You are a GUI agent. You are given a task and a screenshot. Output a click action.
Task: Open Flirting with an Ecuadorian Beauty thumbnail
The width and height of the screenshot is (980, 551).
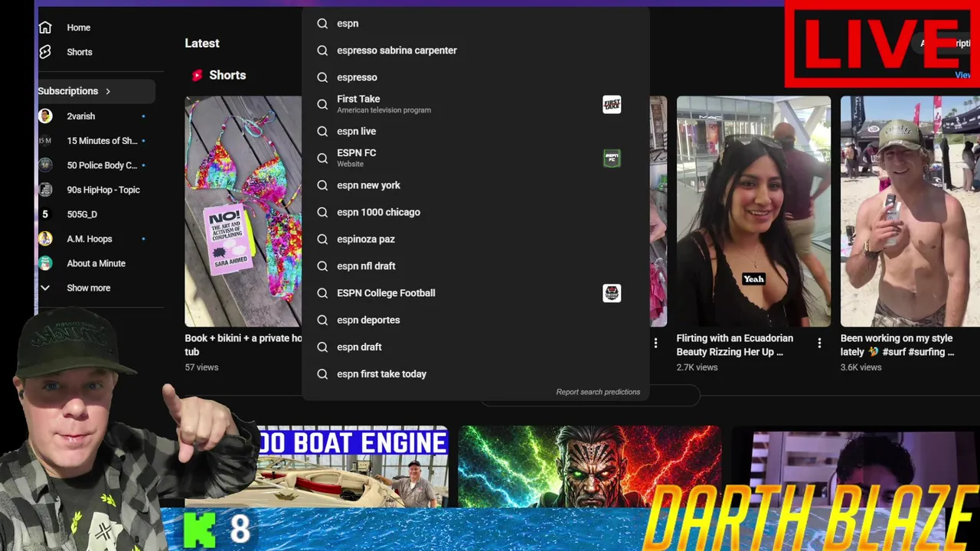pos(753,211)
